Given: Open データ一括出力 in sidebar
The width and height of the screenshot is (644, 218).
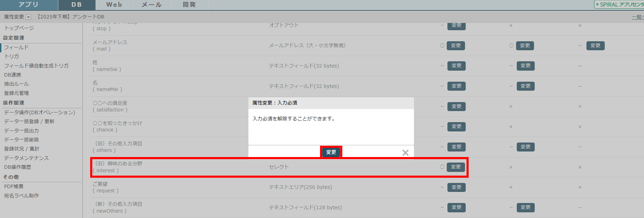Looking at the screenshot, I should click(21, 130).
